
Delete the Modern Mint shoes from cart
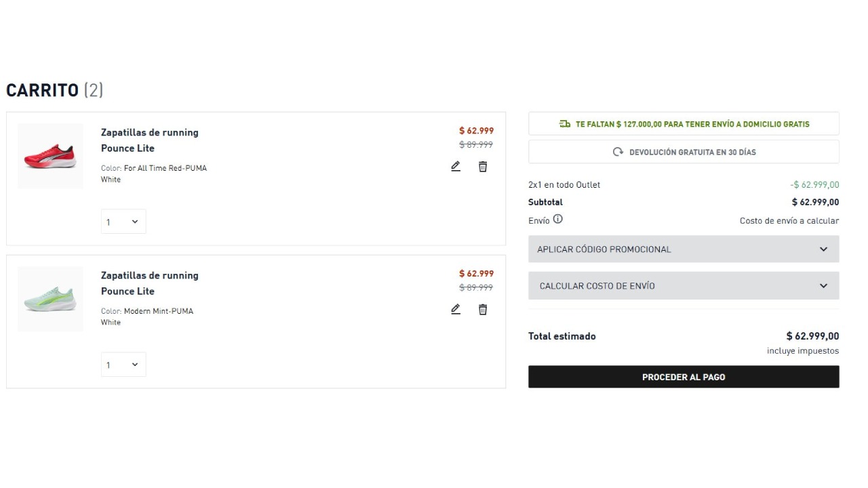(482, 309)
